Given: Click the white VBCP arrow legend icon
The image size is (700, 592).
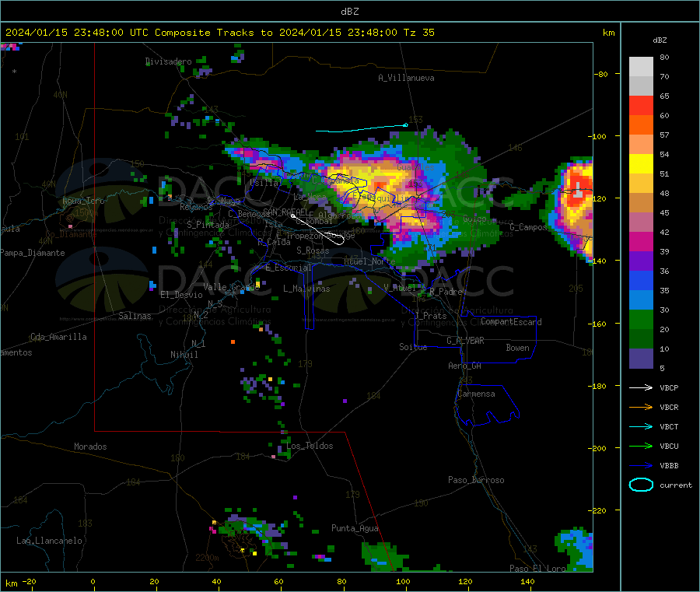Looking at the screenshot, I should coord(641,387).
